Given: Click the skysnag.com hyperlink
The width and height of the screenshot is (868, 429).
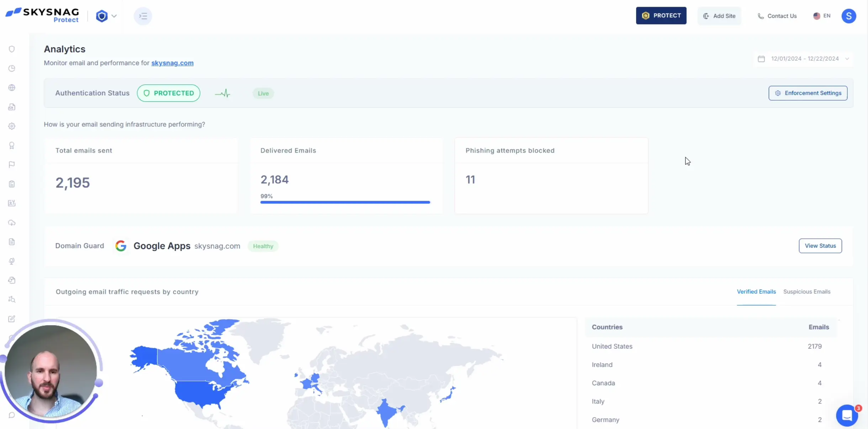Looking at the screenshot, I should 171,63.
